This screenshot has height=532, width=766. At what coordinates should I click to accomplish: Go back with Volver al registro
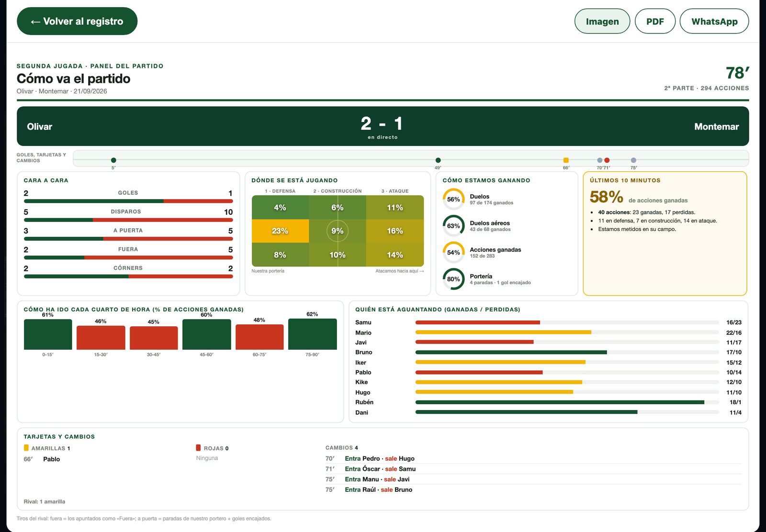[x=77, y=21]
